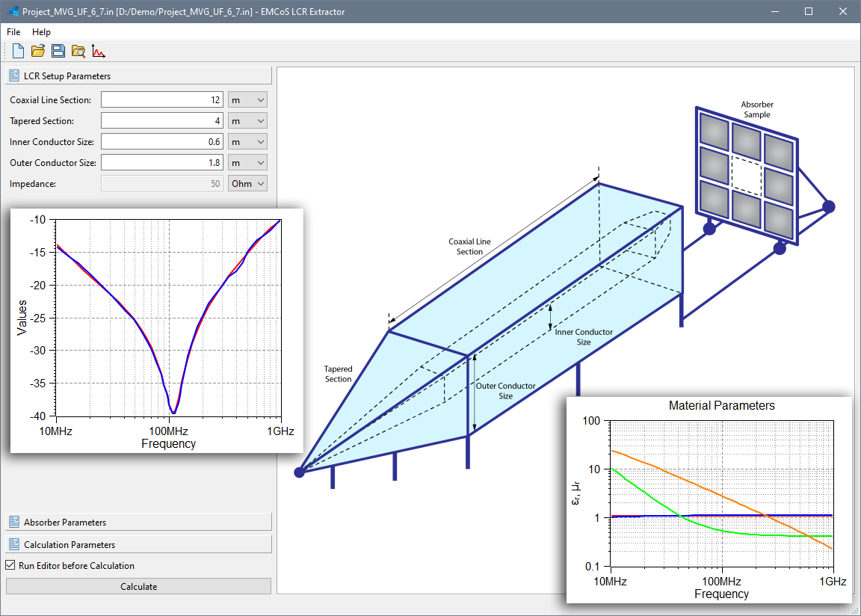Minimize the LCR Extractor window

coord(774,12)
